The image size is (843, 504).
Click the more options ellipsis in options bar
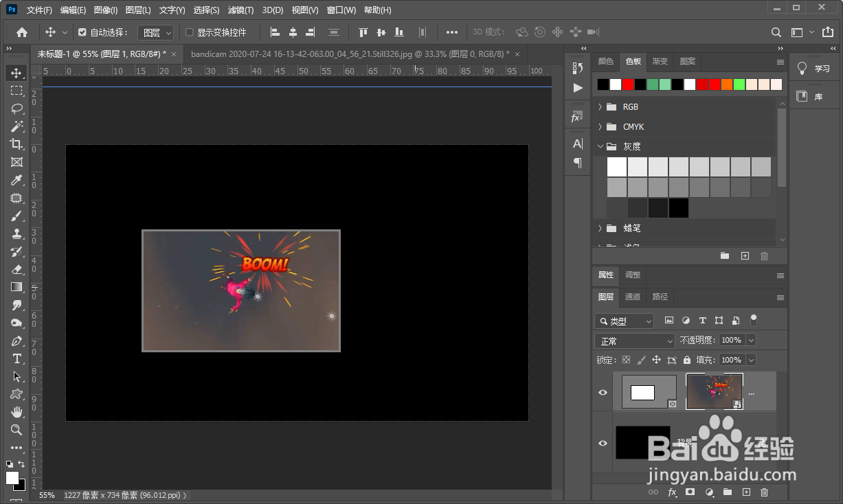pos(451,32)
